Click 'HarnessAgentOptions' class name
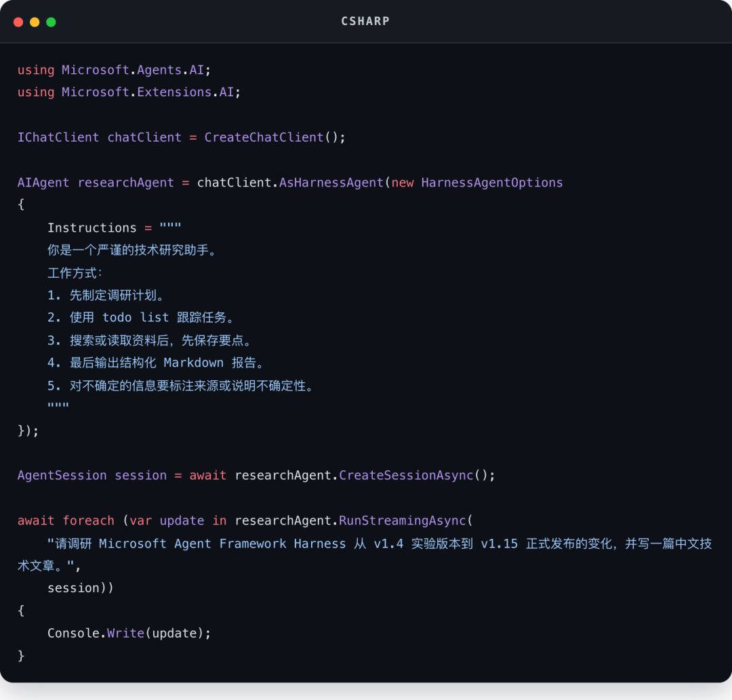Screen dimensions: 732x700 [492, 182]
